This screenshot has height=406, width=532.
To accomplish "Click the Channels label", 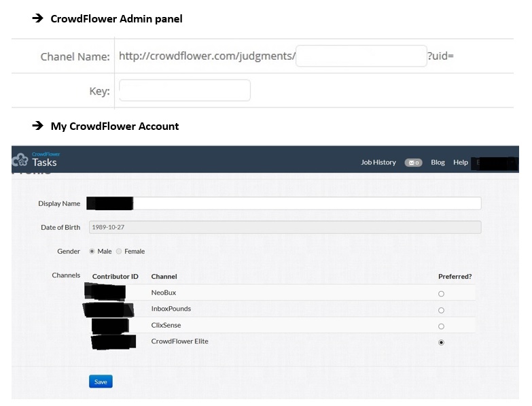I will click(66, 275).
